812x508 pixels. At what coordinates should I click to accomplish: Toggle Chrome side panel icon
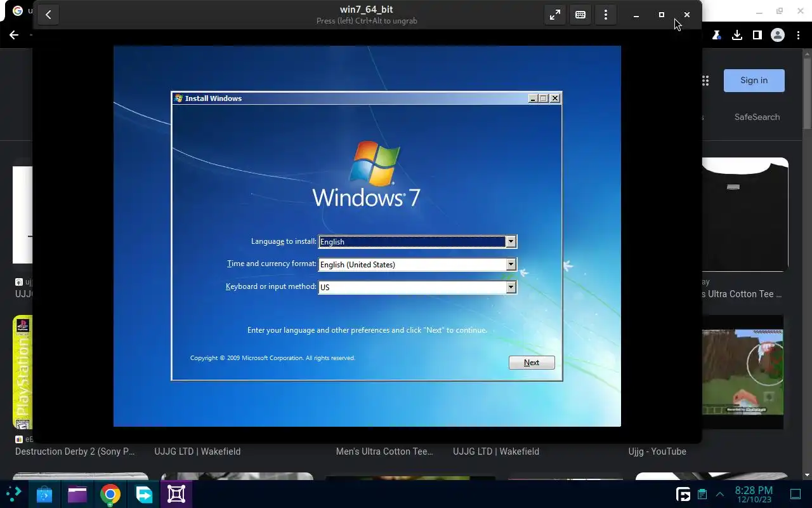point(757,36)
